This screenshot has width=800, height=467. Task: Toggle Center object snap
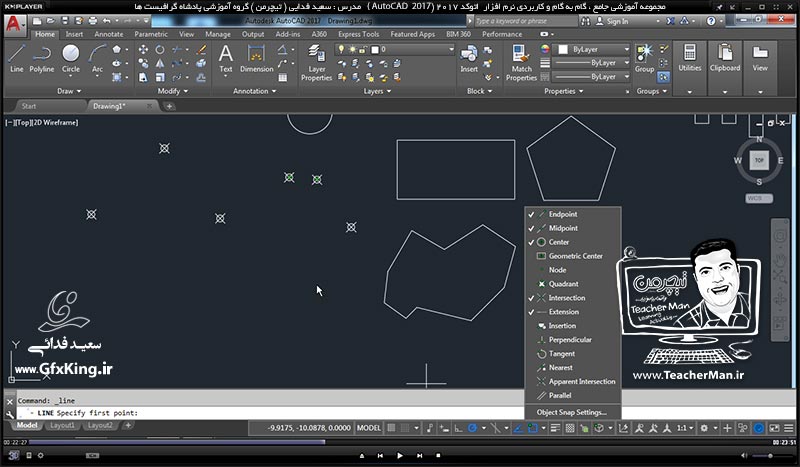[x=573, y=242]
